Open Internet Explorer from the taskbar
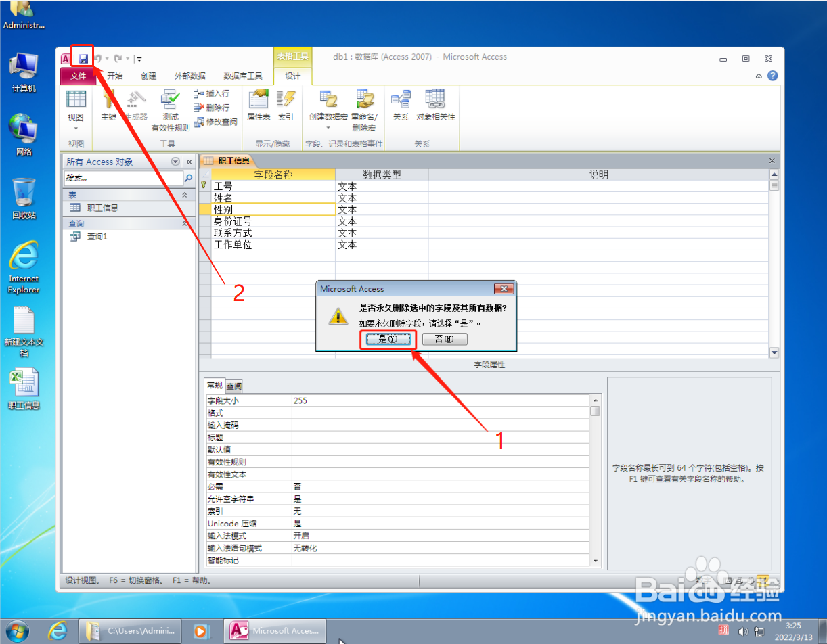This screenshot has width=827, height=644. click(58, 630)
